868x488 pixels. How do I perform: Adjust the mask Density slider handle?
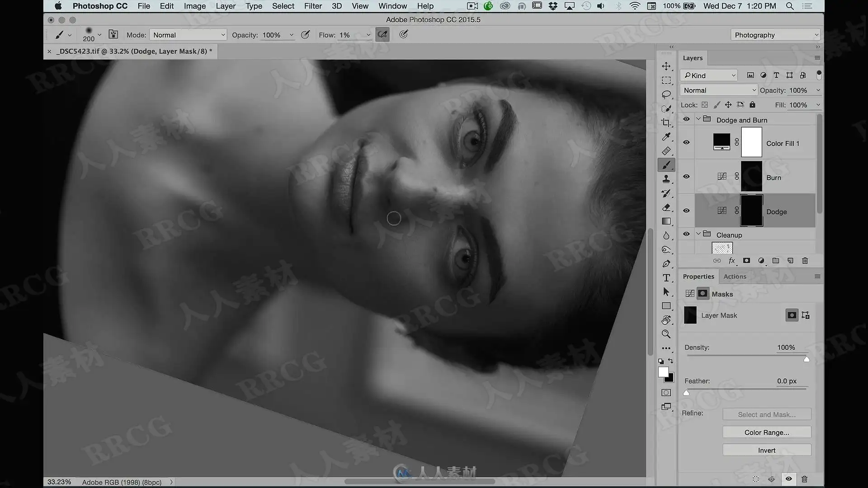(807, 359)
